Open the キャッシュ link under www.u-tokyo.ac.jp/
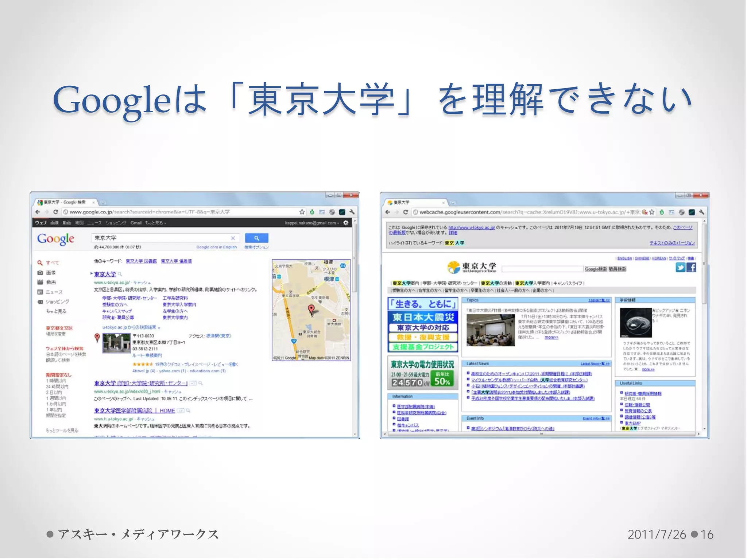Image resolution: width=747 pixels, height=560 pixels. click(142, 283)
